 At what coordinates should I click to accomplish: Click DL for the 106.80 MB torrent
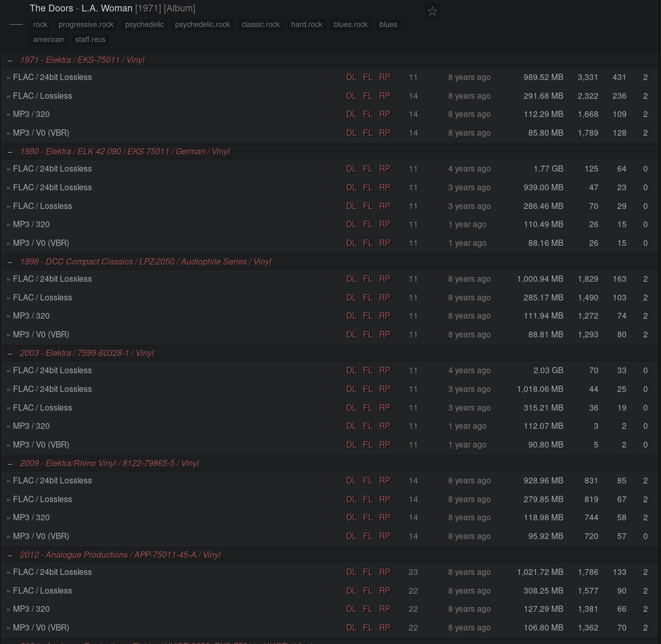(352, 627)
